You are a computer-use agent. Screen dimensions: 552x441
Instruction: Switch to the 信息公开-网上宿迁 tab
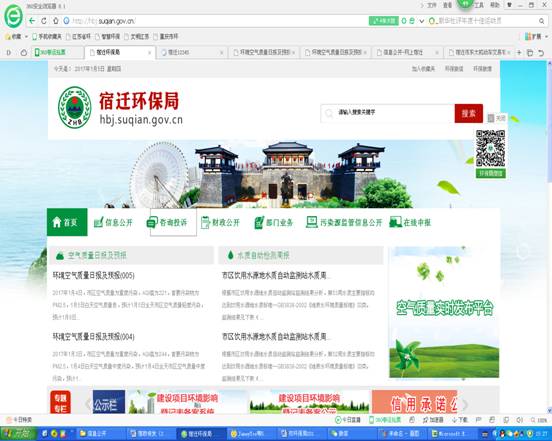point(408,52)
